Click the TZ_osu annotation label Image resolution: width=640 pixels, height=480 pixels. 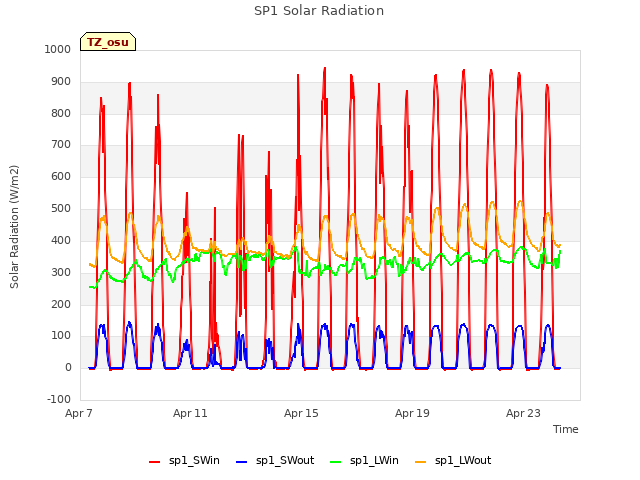pos(108,42)
